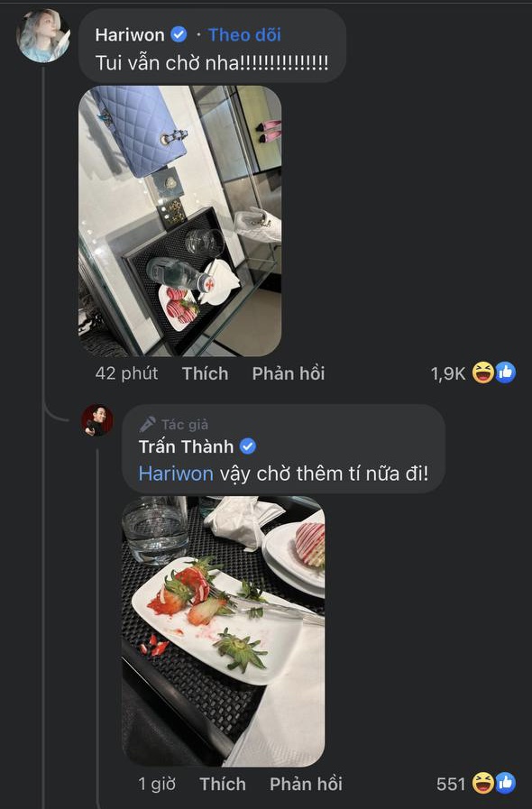532x809 pixels.
Task: Open the Trấn Thành author name link
Action: 187,446
